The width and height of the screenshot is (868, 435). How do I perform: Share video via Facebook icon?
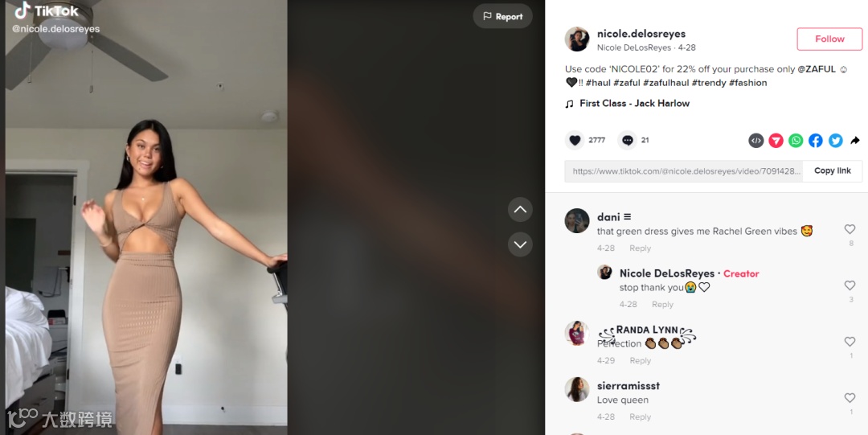816,140
